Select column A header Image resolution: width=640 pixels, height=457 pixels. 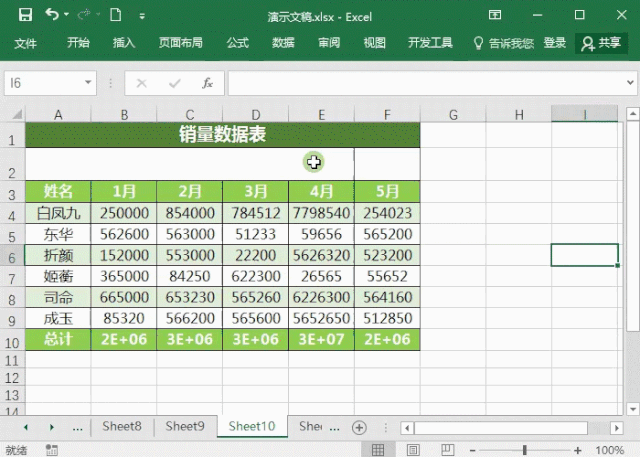(x=58, y=115)
